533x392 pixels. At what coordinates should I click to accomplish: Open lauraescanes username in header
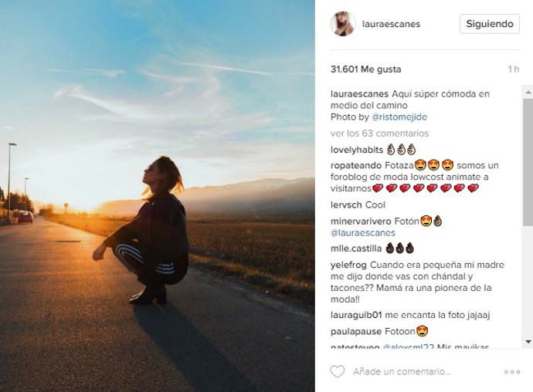392,24
